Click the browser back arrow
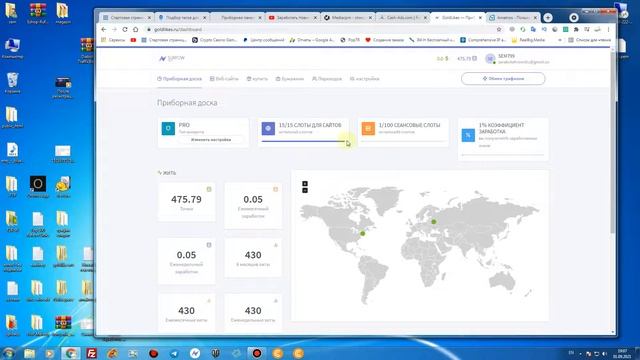This screenshot has width=640, height=360. 104,29
